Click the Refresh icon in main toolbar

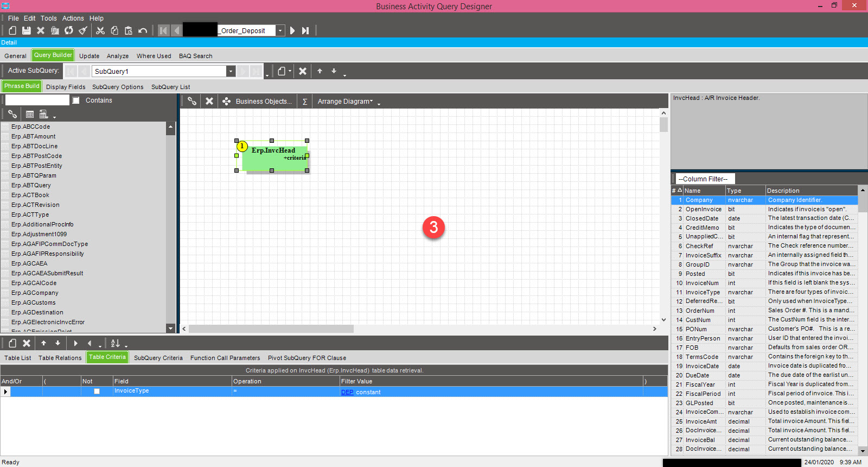pyautogui.click(x=69, y=30)
